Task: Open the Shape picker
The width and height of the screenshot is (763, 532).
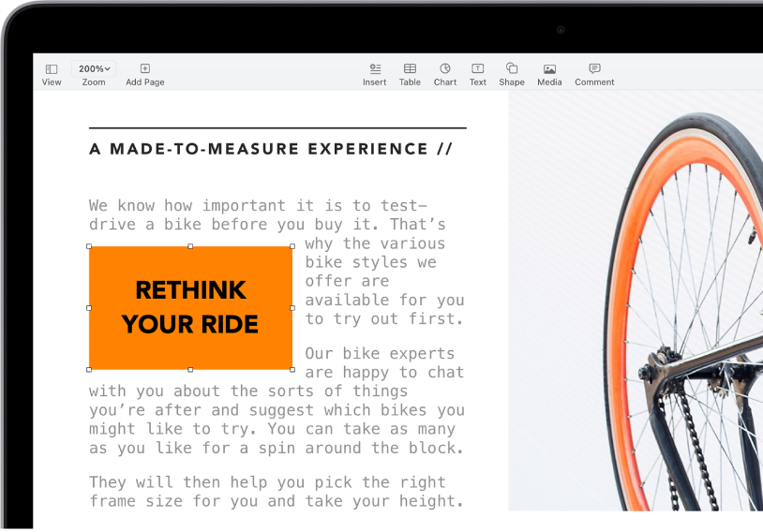Action: pos(512,68)
